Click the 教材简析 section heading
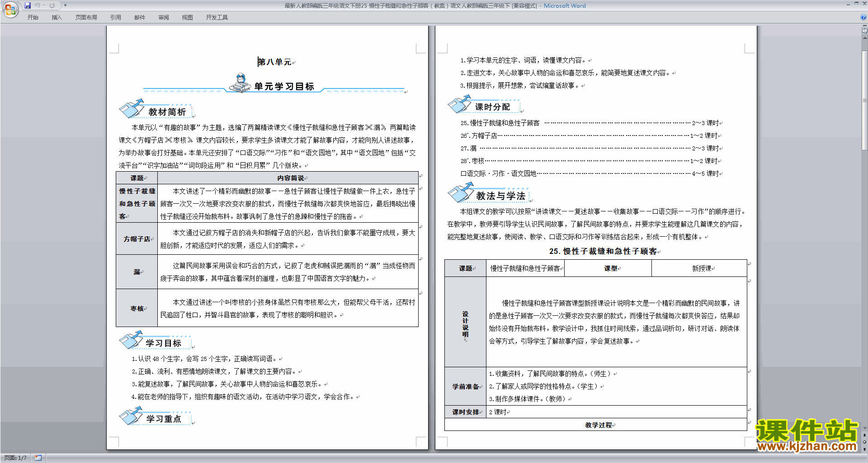 click(x=167, y=112)
